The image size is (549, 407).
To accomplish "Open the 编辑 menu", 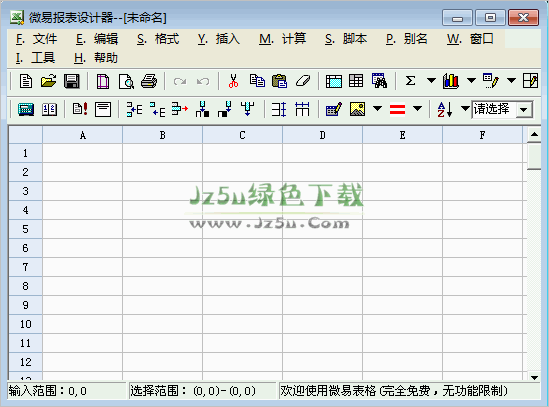I will [x=97, y=39].
